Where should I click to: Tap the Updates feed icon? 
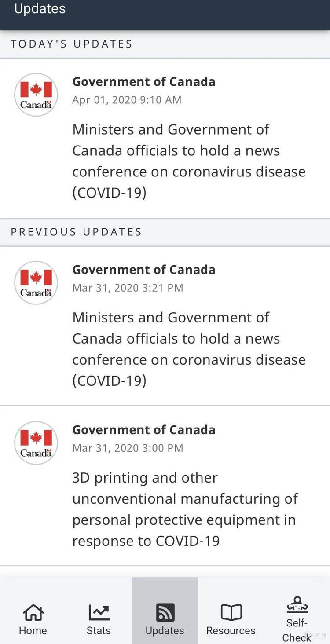pos(165,612)
